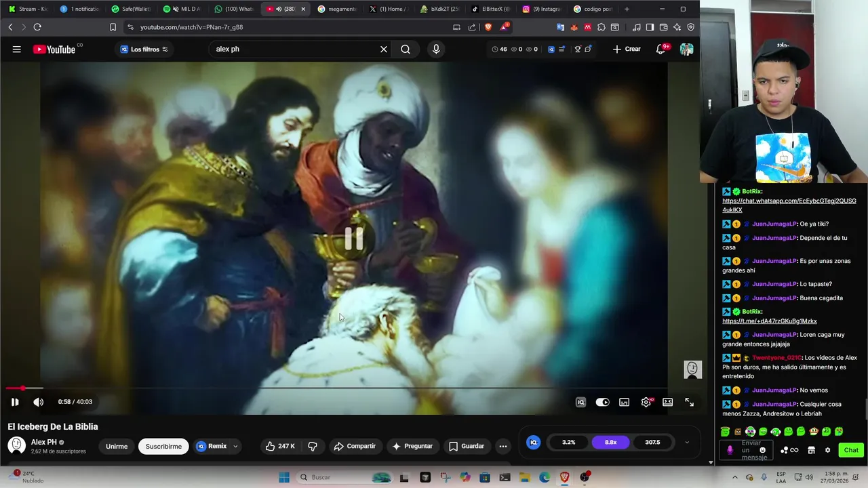Click the chat points infinity icon
868x488 pixels.
click(x=789, y=450)
